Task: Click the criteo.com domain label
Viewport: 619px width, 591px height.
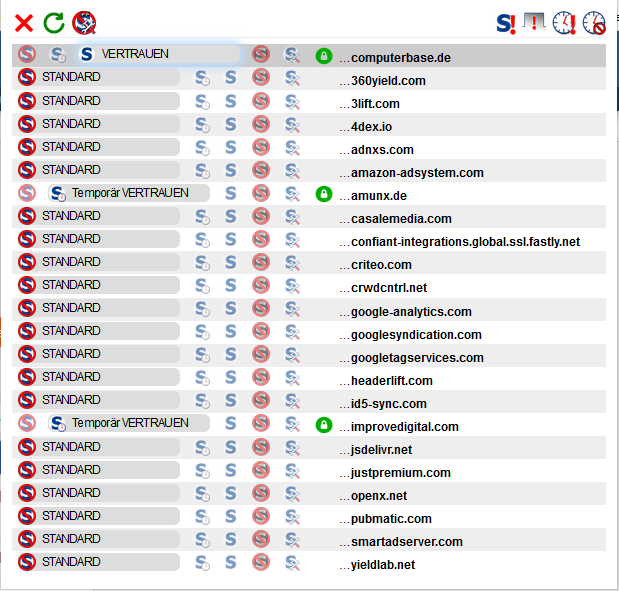Action: 376,265
